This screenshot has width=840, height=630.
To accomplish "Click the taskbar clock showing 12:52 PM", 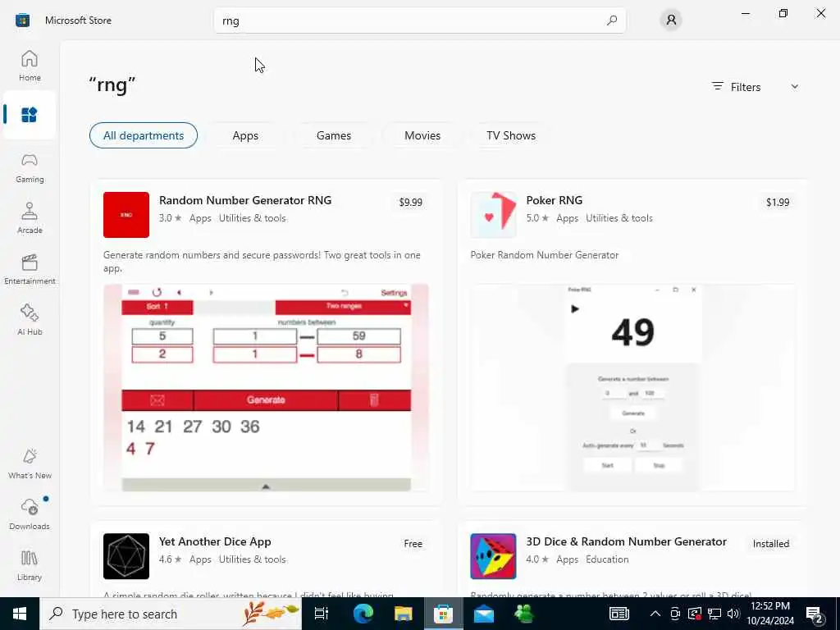I will pos(770,614).
